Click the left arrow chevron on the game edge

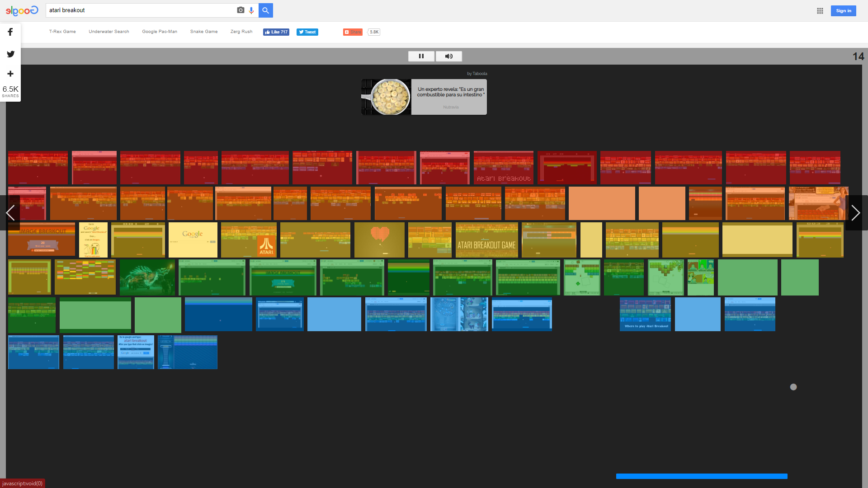click(11, 212)
